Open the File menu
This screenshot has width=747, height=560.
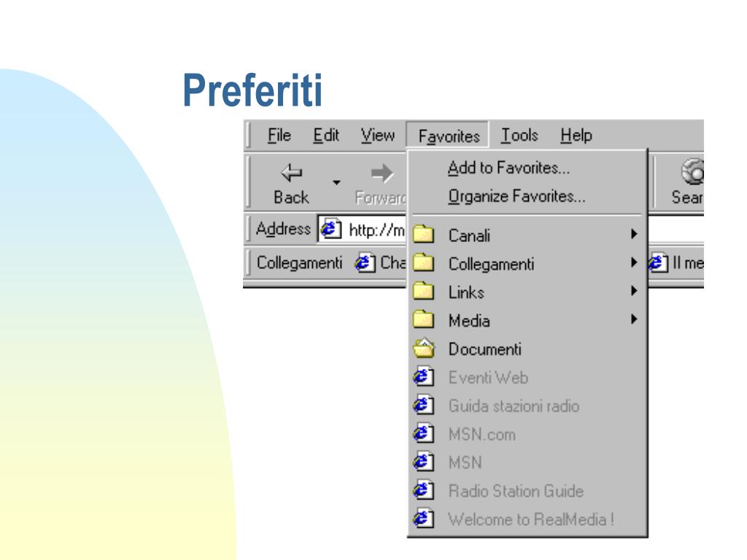pos(279,136)
